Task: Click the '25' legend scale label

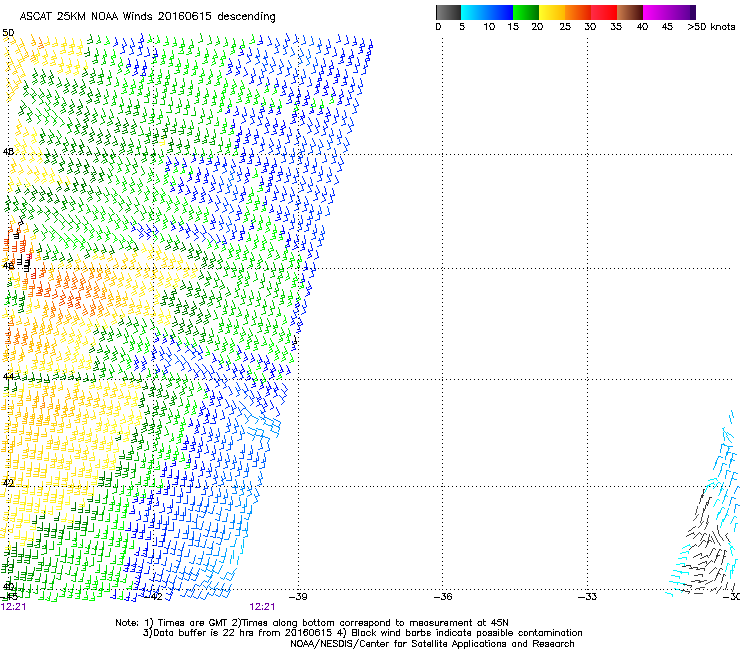Action: [565, 27]
